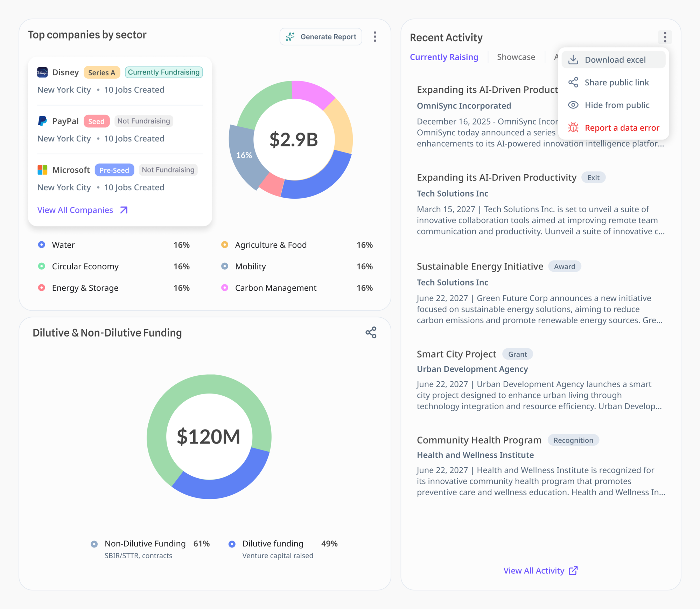Click the View All Activity link

pos(534,571)
